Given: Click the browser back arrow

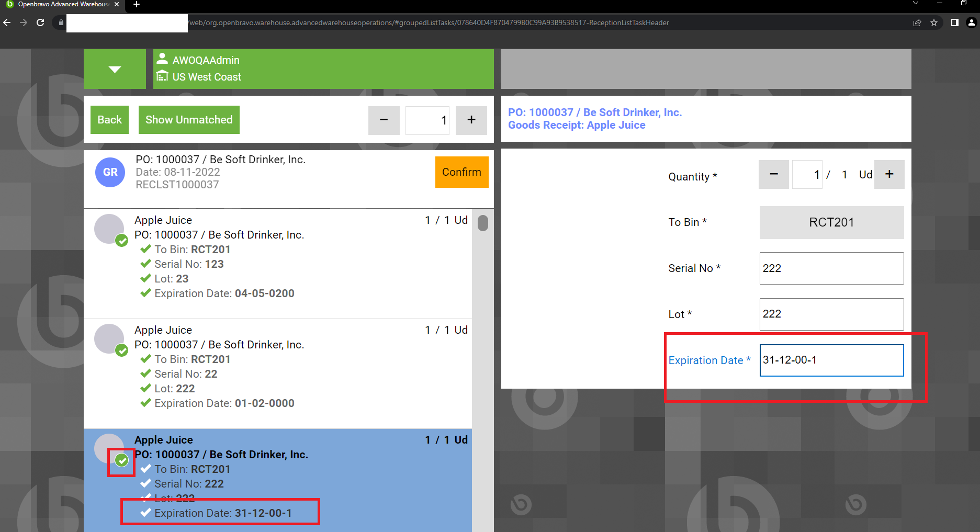Looking at the screenshot, I should 7,22.
